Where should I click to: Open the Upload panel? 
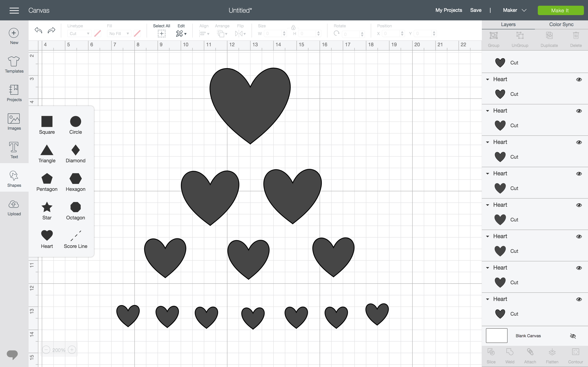click(14, 208)
